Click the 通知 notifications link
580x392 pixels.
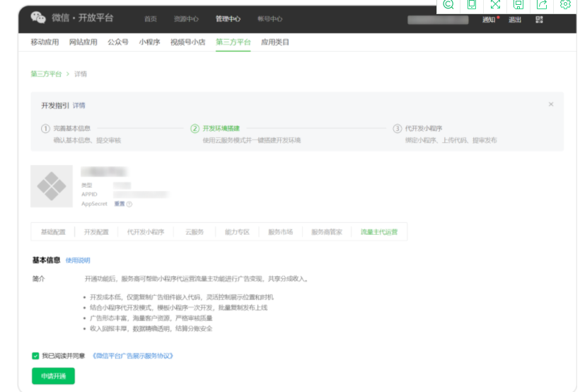[x=489, y=20]
